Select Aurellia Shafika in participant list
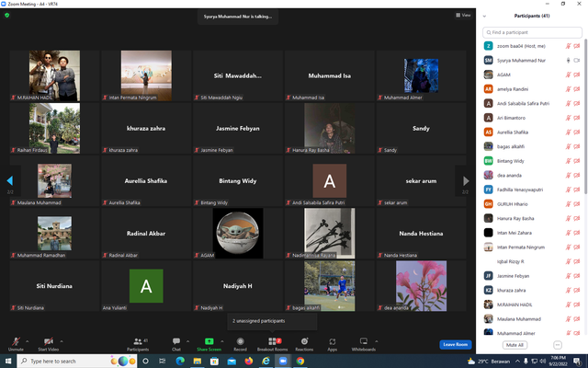The height and width of the screenshot is (368, 588). 532,132
